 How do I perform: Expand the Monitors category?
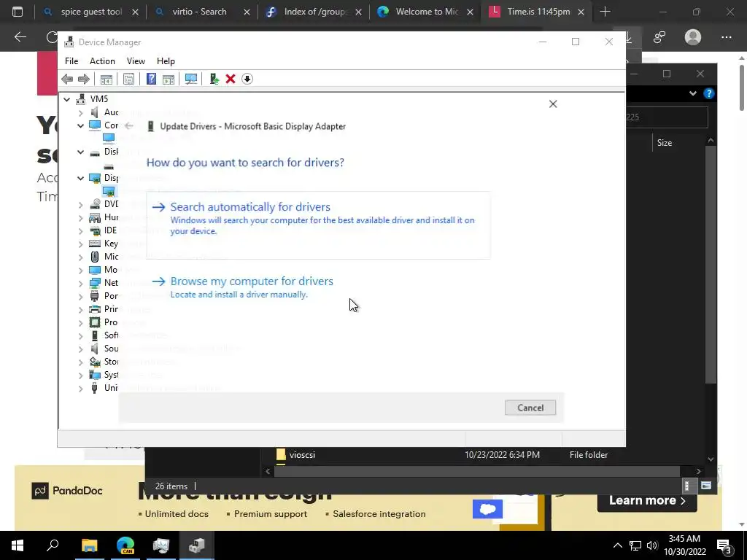coord(80,270)
